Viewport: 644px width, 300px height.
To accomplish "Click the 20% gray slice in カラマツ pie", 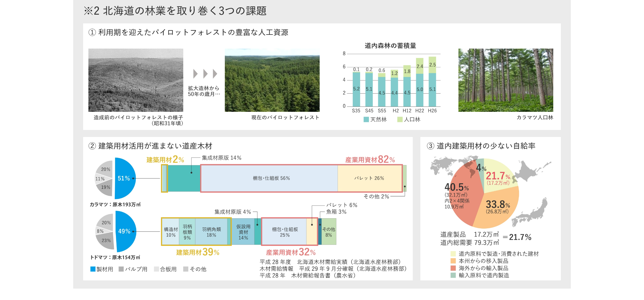I will (x=105, y=169).
